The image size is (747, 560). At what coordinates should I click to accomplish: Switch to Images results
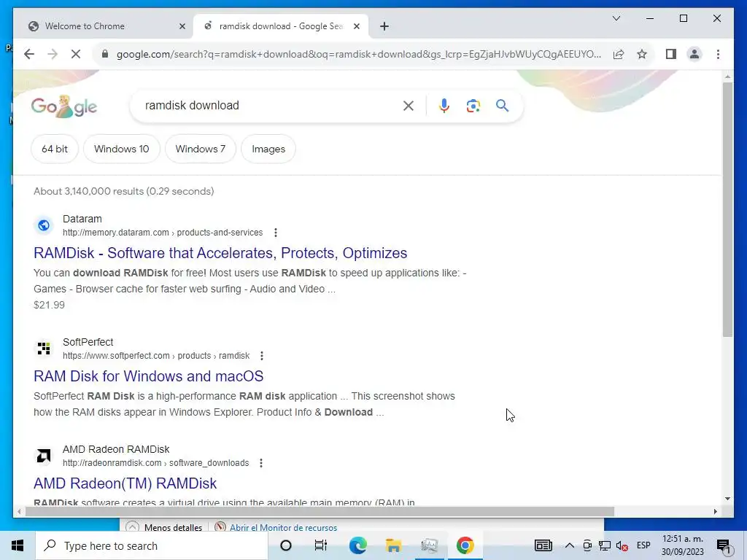268,149
